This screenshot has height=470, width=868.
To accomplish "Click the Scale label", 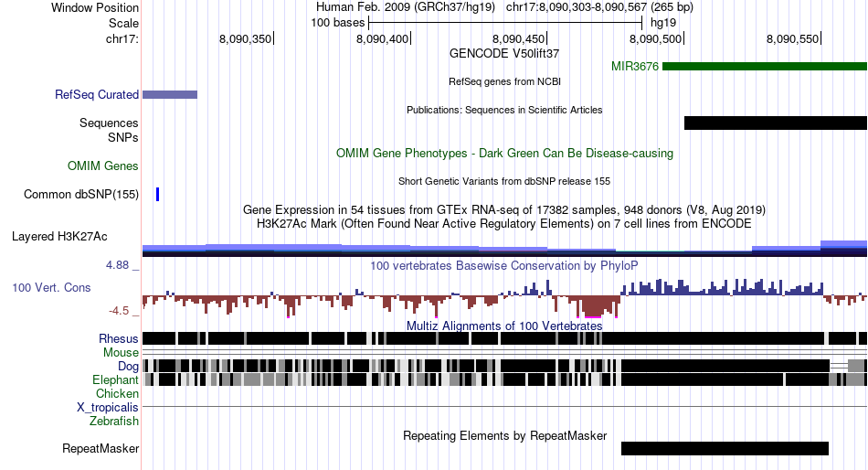I will pos(123,23).
